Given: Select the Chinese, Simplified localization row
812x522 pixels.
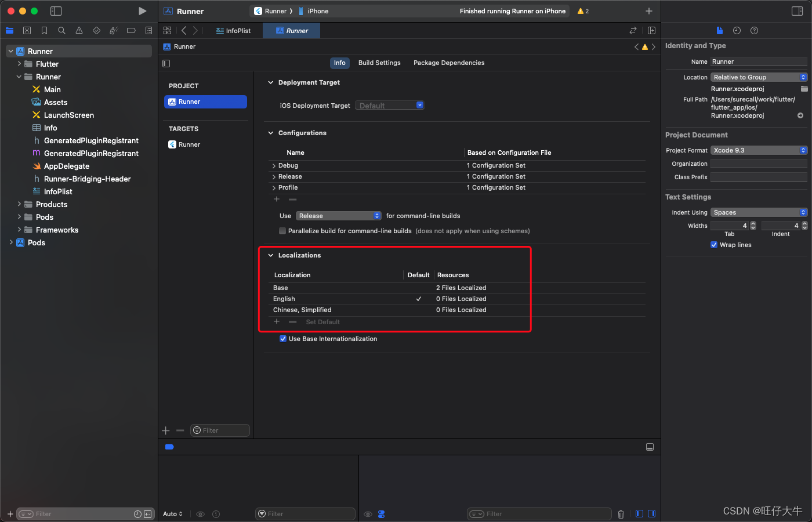Looking at the screenshot, I should coord(457,310).
